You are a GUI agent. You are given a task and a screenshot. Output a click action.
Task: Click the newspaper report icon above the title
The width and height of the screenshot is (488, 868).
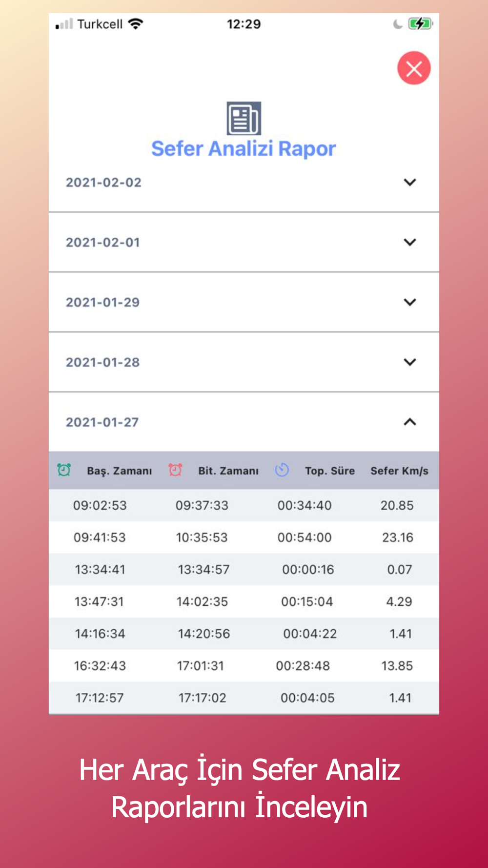(244, 118)
